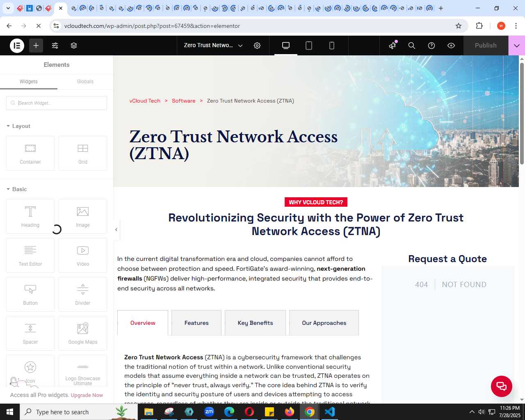Click the editor vertical scrollbar
The width and height of the screenshot is (525, 420).
coord(522,114)
